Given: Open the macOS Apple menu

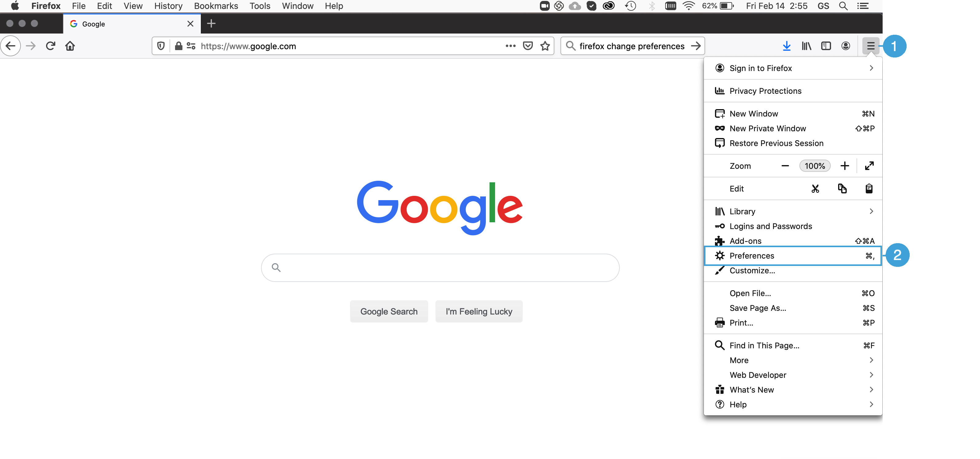Looking at the screenshot, I should [15, 6].
